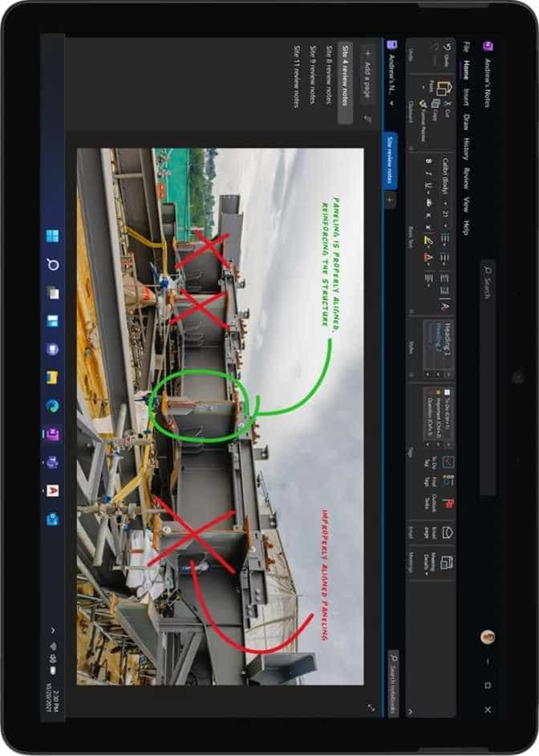
Task: Click the Copy icon in Clipboard group
Action: tap(436, 103)
